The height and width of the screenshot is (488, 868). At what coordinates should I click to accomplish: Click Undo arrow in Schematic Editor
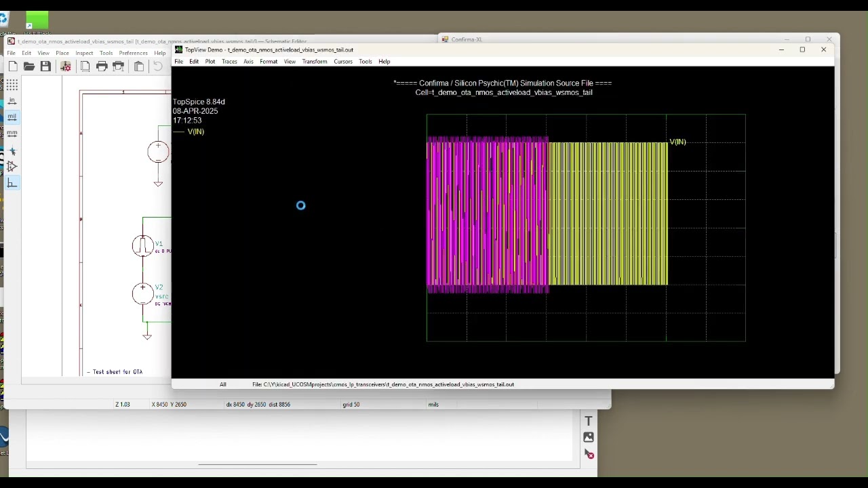(x=158, y=66)
